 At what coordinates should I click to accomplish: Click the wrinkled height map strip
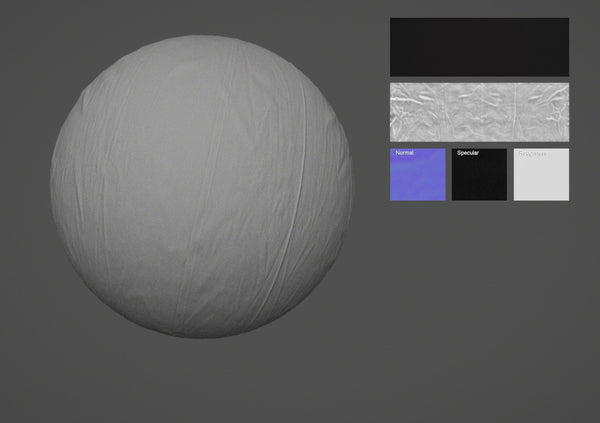(479, 111)
